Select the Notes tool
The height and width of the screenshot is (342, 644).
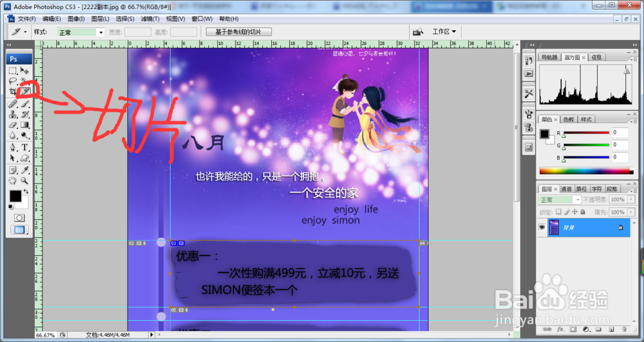13,170
